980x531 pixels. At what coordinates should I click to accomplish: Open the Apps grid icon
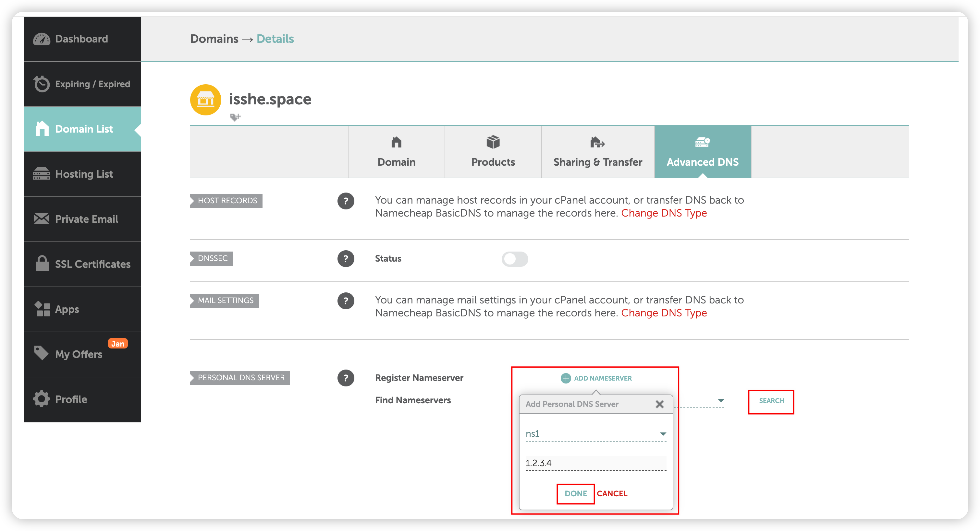click(x=42, y=309)
